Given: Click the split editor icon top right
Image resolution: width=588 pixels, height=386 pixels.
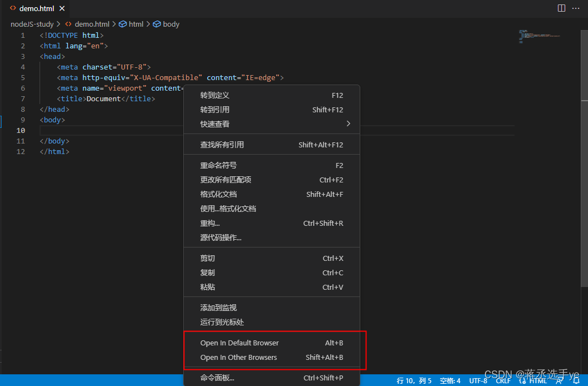Looking at the screenshot, I should tap(561, 8).
